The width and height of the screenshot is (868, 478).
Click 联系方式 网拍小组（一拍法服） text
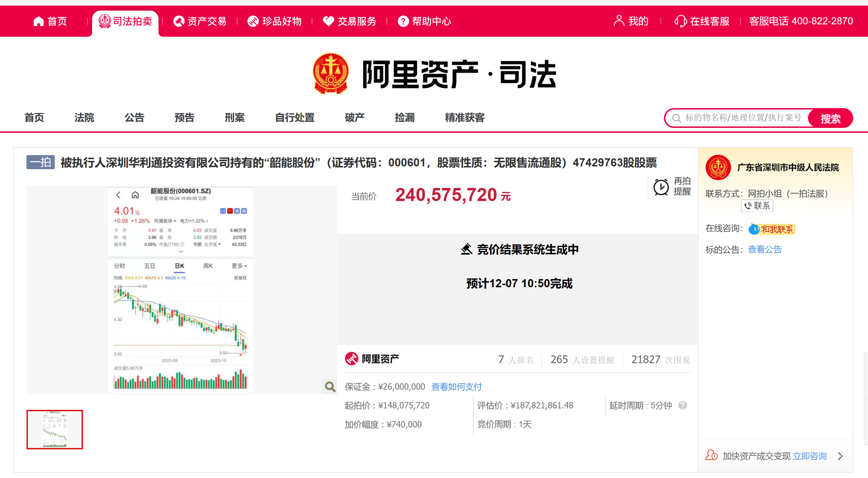(767, 194)
